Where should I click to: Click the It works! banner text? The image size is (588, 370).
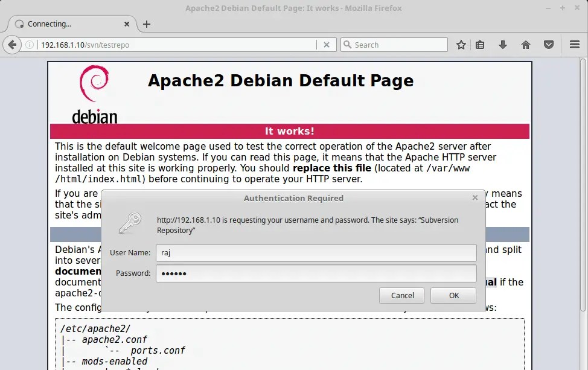coord(290,131)
